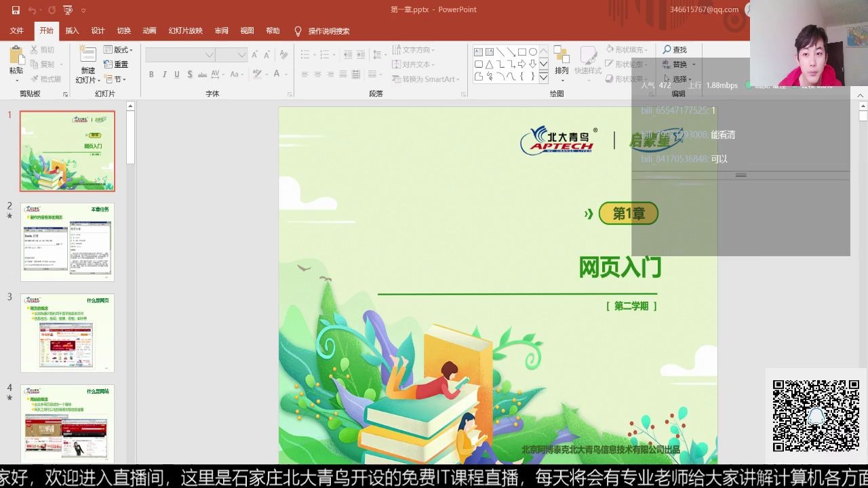Open the 文件 menu

click(17, 30)
